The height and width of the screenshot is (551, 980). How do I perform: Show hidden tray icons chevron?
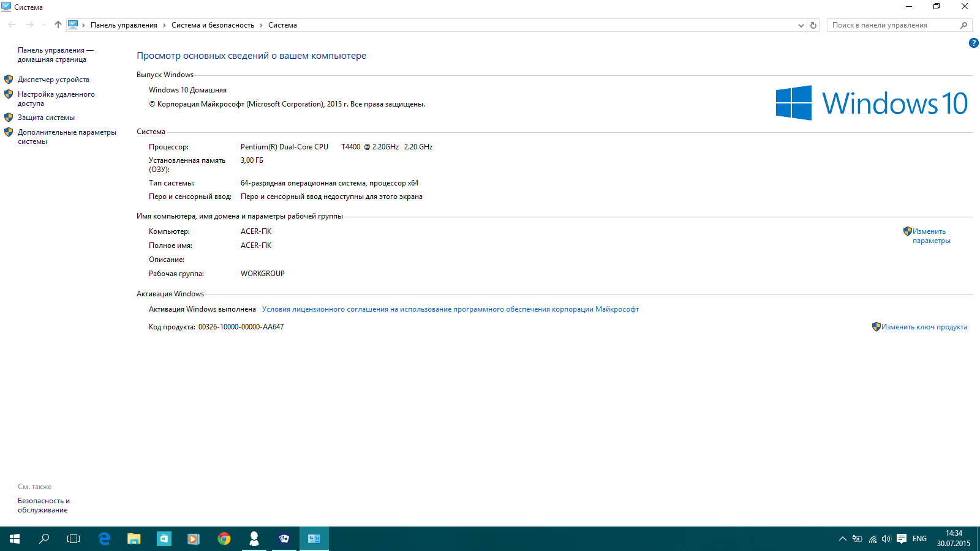tap(842, 539)
